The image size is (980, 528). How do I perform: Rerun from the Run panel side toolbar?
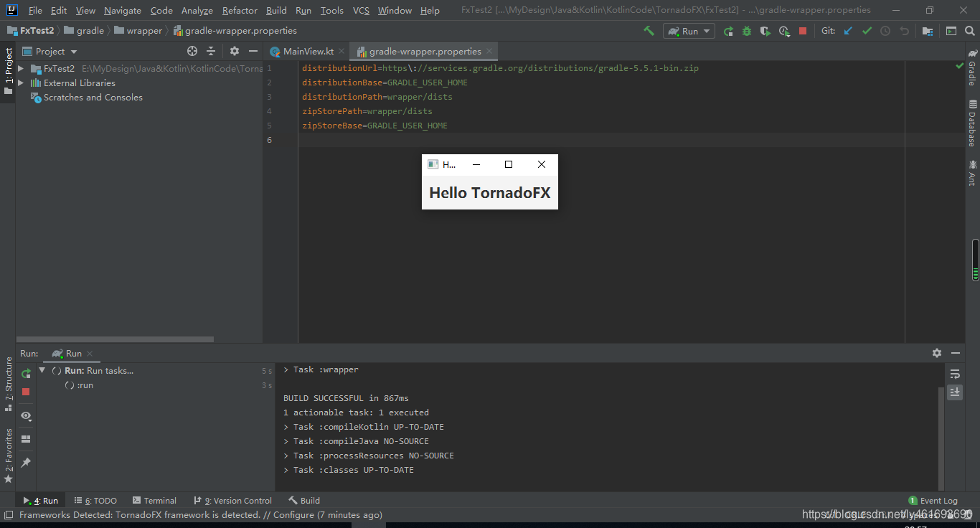(26, 374)
